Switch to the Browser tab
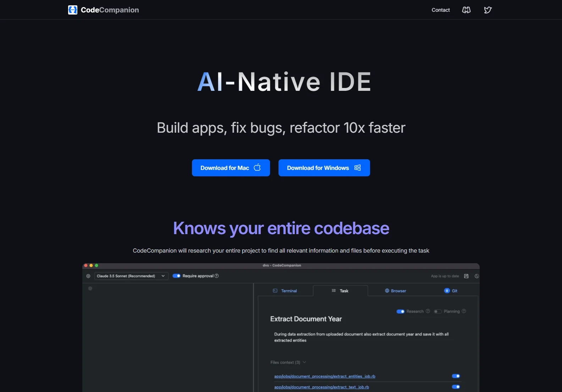Viewport: 562px width, 392px height. (x=395, y=291)
